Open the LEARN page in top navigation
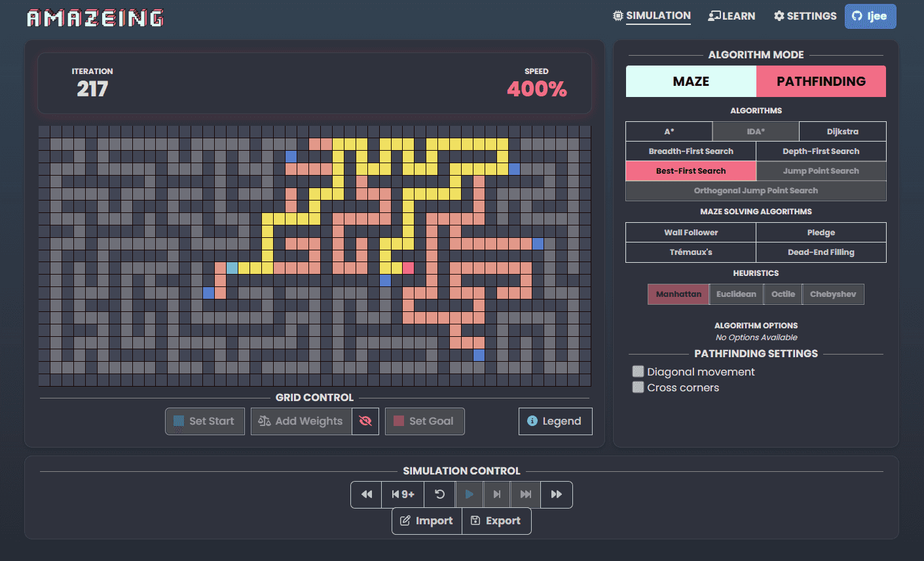The width and height of the screenshot is (924, 561). click(731, 16)
